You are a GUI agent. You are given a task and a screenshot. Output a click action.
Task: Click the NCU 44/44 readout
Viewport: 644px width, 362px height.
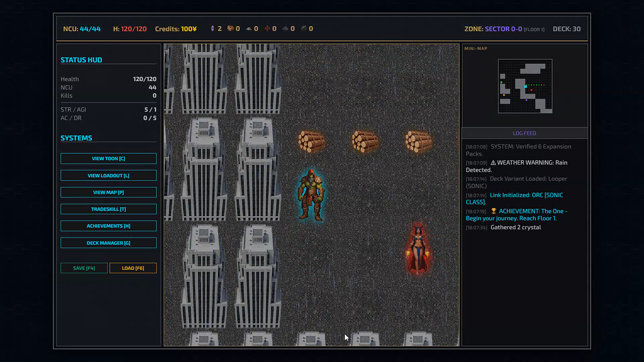[x=82, y=29]
